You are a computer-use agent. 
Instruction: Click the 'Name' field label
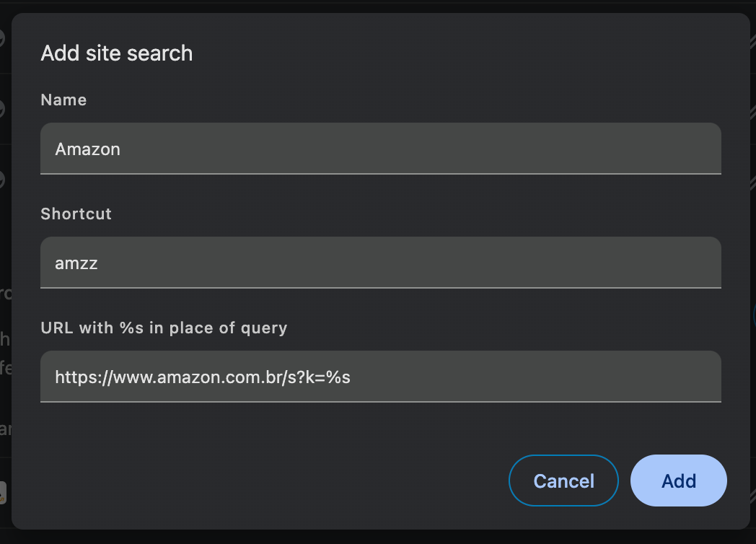pyautogui.click(x=63, y=100)
